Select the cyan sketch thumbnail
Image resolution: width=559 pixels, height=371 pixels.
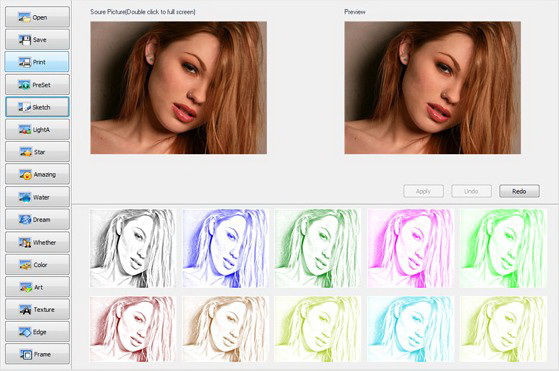(410, 329)
